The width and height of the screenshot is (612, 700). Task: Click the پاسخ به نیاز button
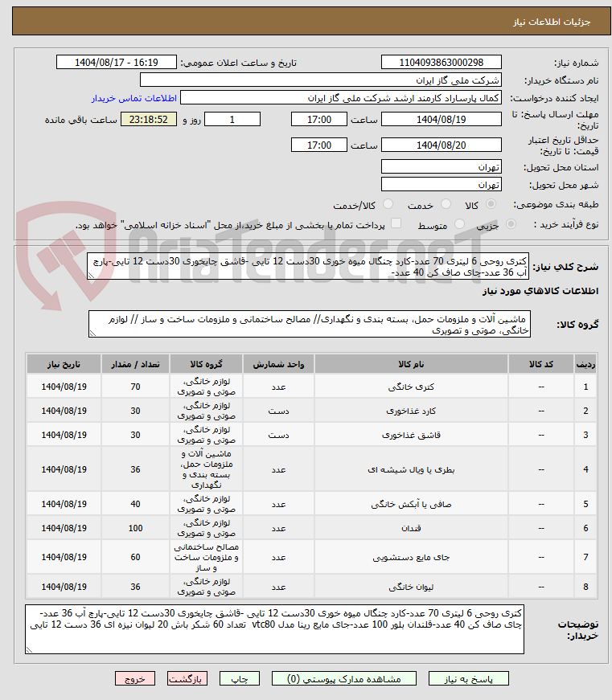(468, 678)
